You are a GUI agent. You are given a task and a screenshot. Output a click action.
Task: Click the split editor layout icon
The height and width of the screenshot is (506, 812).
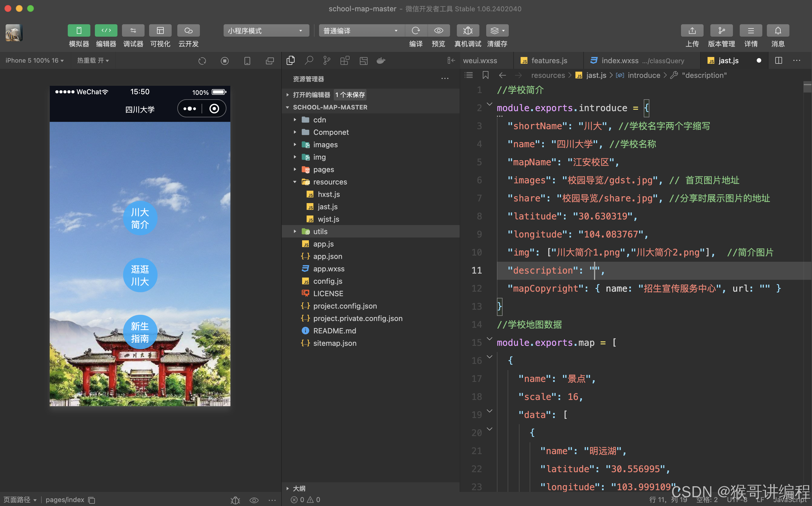[x=778, y=61]
